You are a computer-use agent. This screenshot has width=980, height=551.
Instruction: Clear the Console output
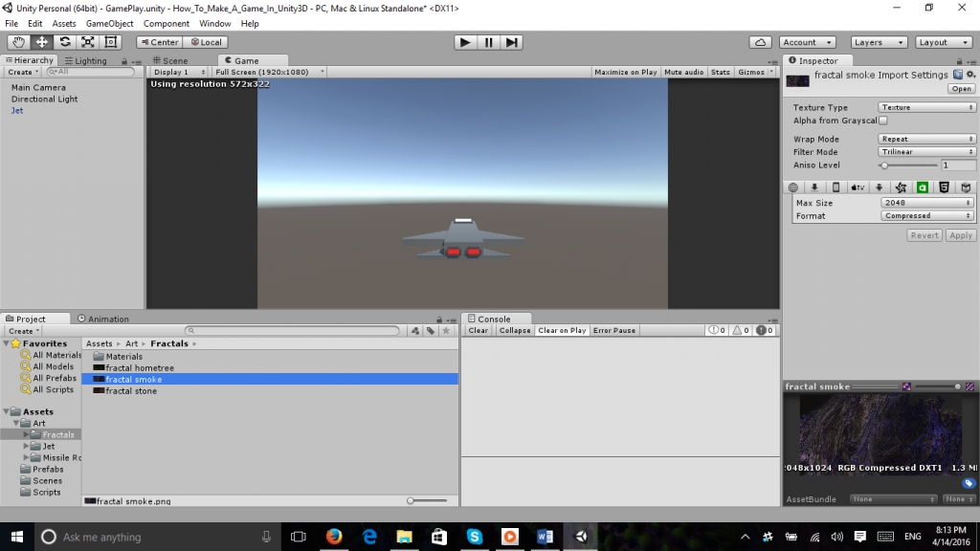click(478, 330)
